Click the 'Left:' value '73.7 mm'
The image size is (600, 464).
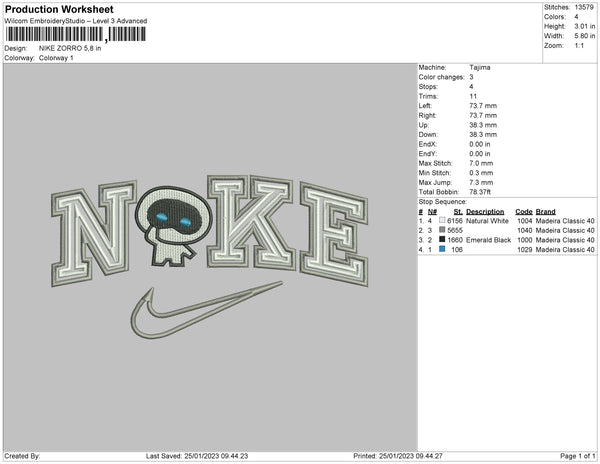(483, 106)
